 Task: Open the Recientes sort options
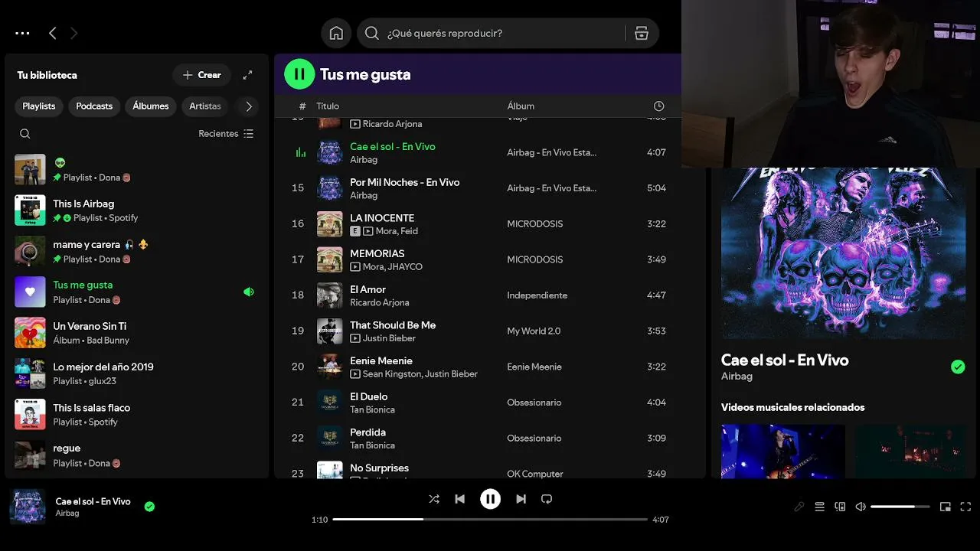pyautogui.click(x=226, y=134)
